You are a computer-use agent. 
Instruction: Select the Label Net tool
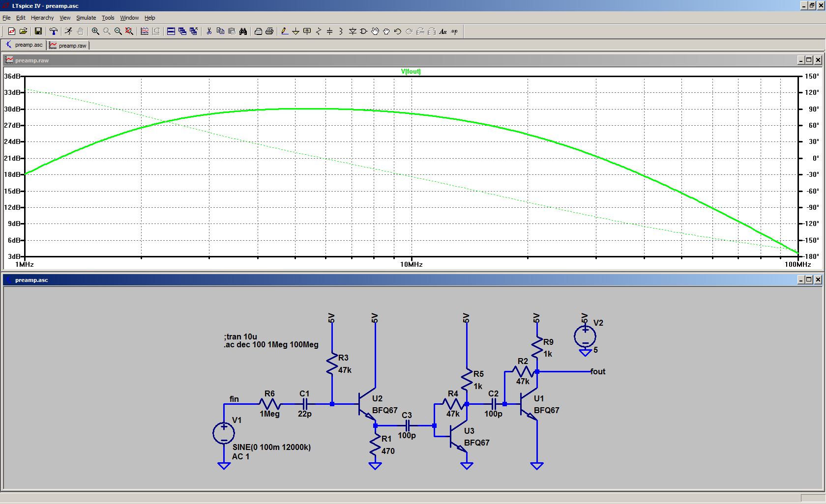click(307, 31)
